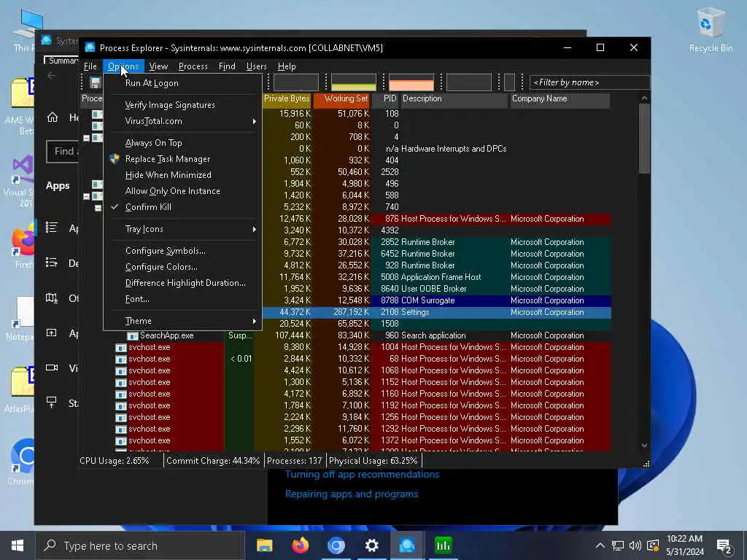Viewport: 747px width, 560px height.
Task: Click the Save toolbar icon in Process Explorer
Action: click(96, 83)
